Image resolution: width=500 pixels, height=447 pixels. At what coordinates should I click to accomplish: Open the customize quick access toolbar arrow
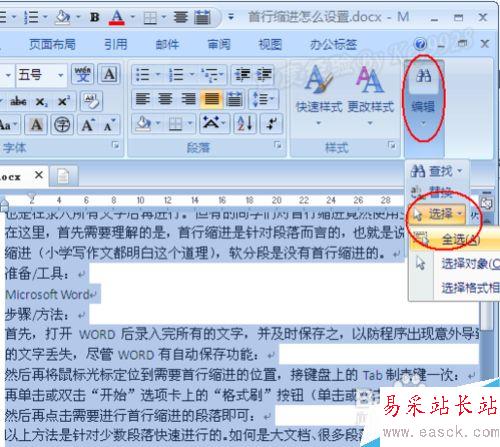(x=231, y=17)
